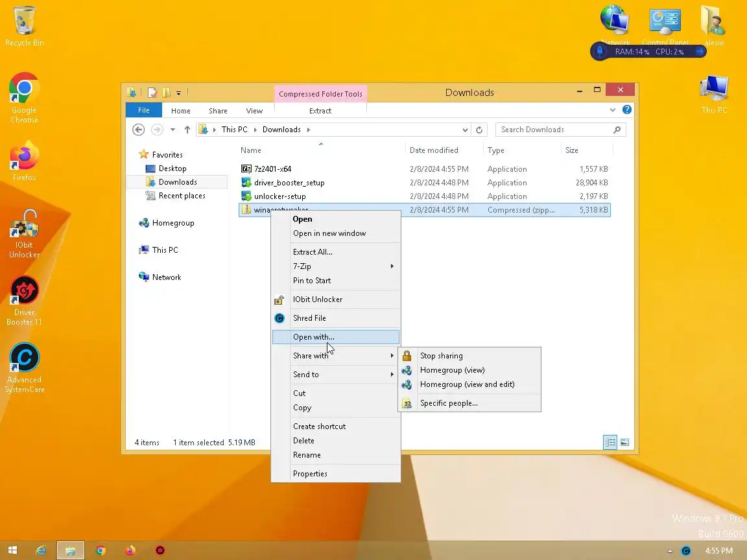Select Delete from the context menu
The image size is (747, 560).
[x=336, y=441]
